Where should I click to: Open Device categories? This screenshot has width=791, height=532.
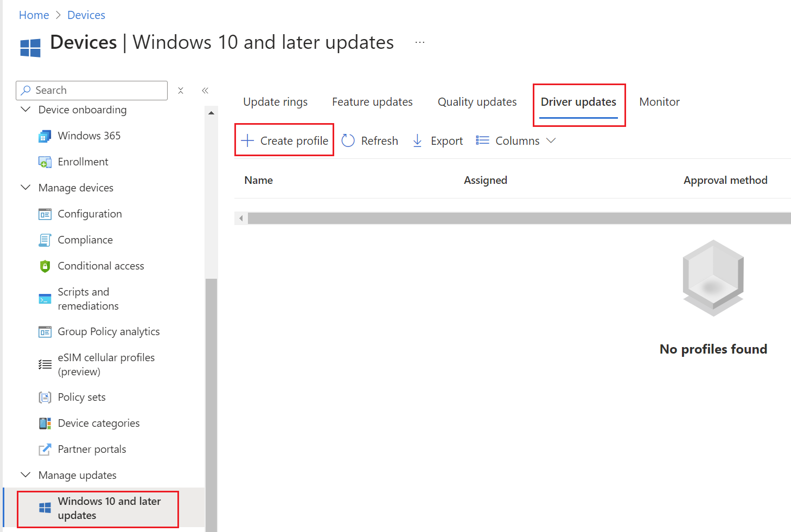pos(98,423)
